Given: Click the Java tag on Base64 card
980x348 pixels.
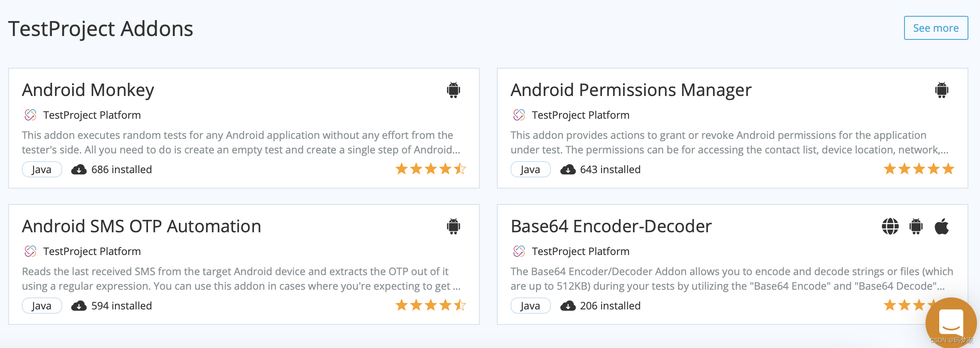Looking at the screenshot, I should tap(530, 306).
